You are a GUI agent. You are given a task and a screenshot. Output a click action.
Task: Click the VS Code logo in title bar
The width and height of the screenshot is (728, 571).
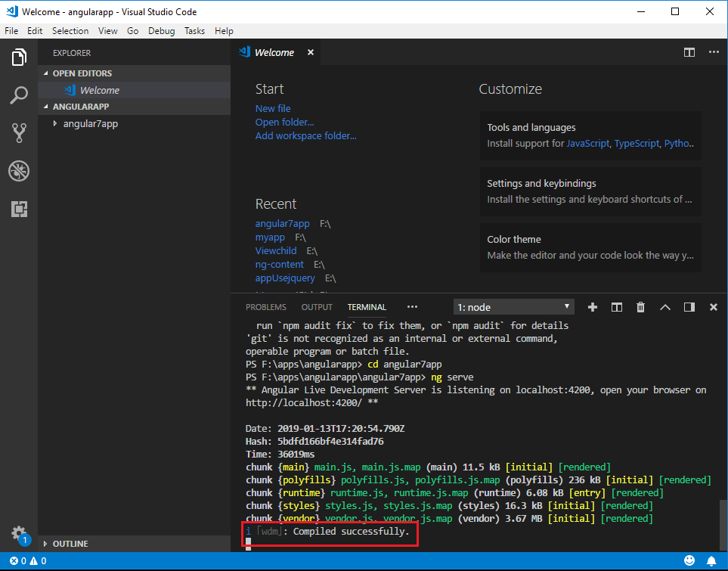pos(12,11)
